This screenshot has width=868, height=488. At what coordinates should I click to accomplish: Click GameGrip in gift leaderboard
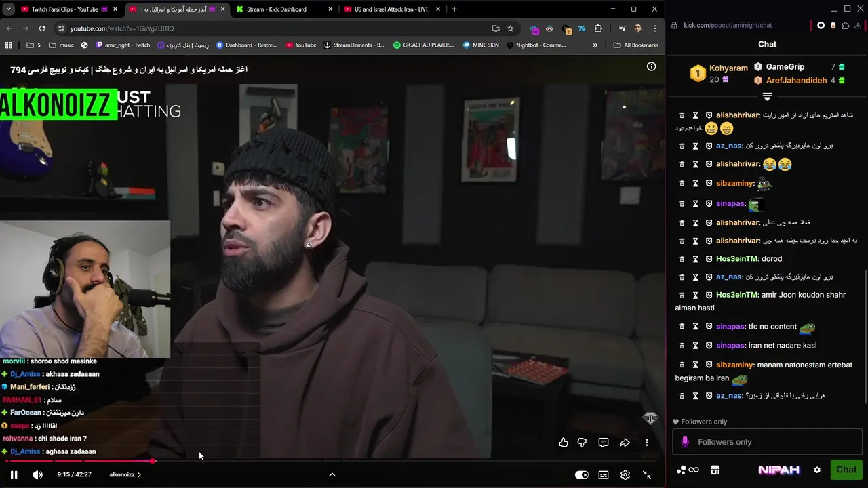(x=785, y=67)
